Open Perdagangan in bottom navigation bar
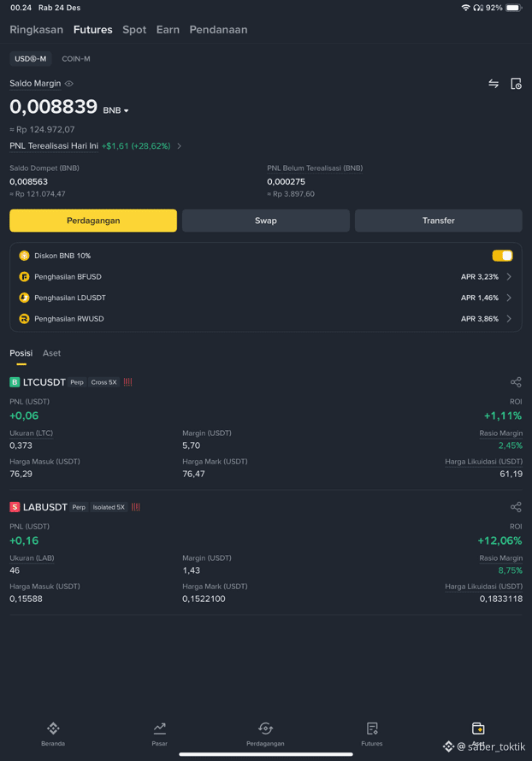Screen dimensions: 532x761 (265, 733)
